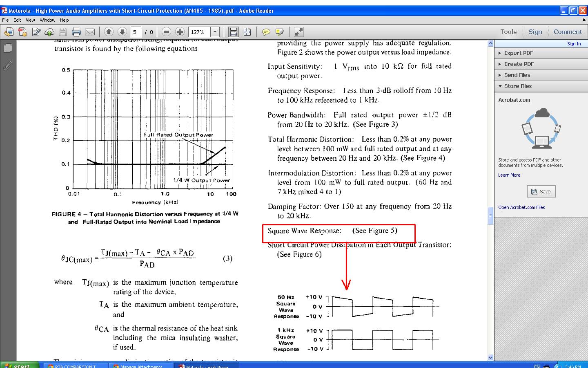
Task: Click the Save floppy disk icon
Action: 63,32
